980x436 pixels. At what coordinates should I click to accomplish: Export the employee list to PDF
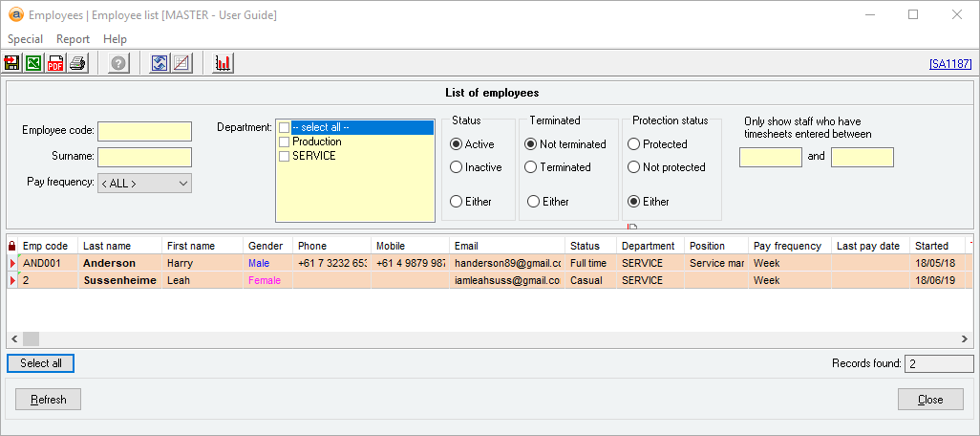coord(55,64)
